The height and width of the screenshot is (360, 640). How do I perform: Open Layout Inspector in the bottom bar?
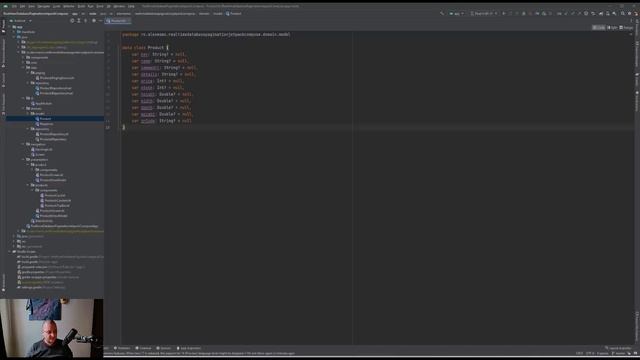tap(619, 348)
